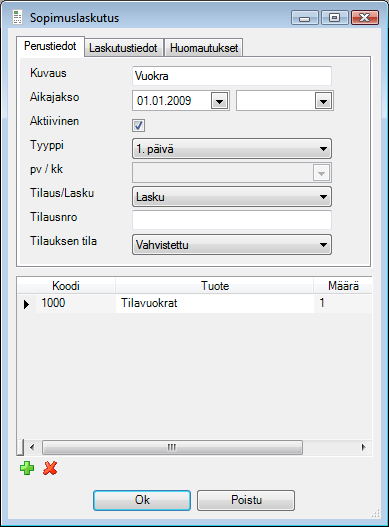Open the Aikajakso start date dropdown arrow

pyautogui.click(x=220, y=101)
